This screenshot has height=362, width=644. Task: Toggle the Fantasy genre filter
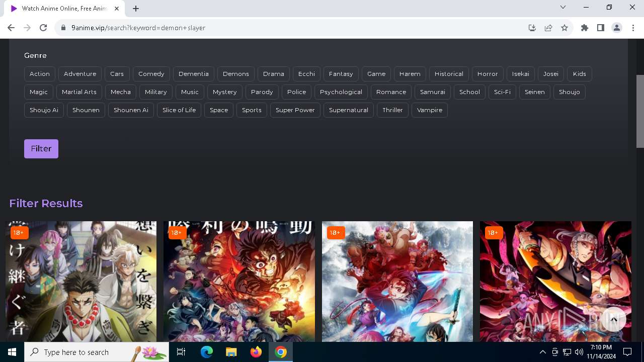tap(341, 74)
